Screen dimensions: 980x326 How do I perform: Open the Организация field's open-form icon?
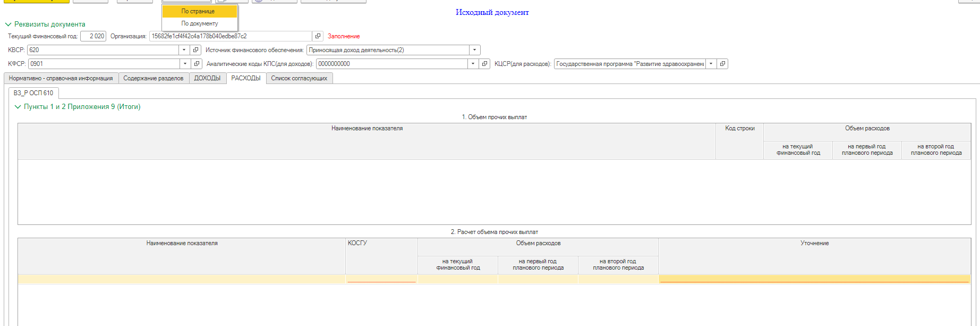[x=318, y=36]
